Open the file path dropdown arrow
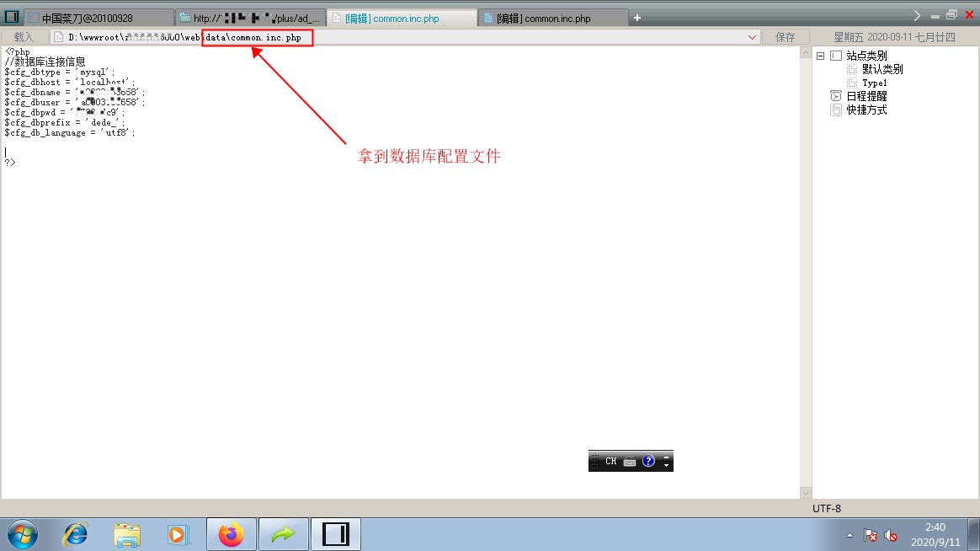980x551 pixels. [x=752, y=38]
